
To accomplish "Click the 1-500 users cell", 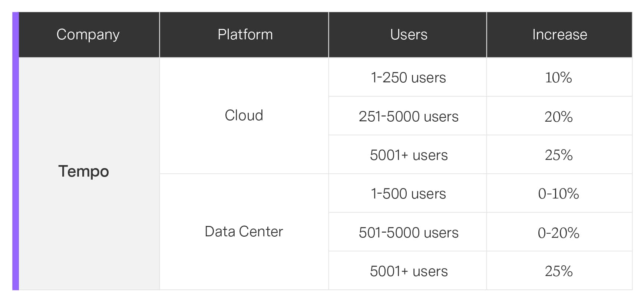I will [408, 194].
